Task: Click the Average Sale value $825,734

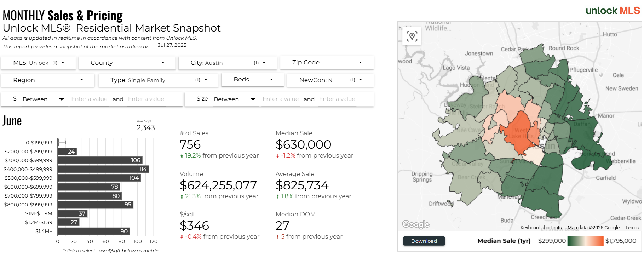Action: (302, 185)
